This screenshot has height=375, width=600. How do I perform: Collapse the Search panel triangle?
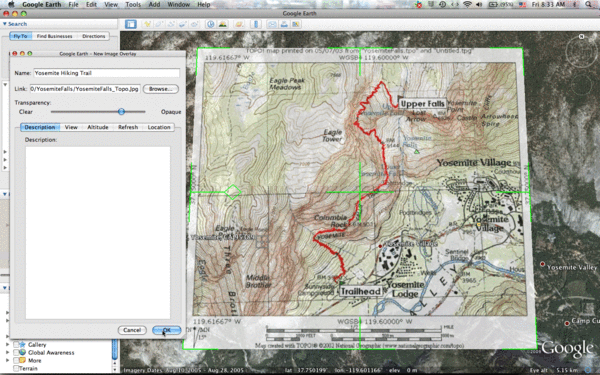pyautogui.click(x=5, y=24)
